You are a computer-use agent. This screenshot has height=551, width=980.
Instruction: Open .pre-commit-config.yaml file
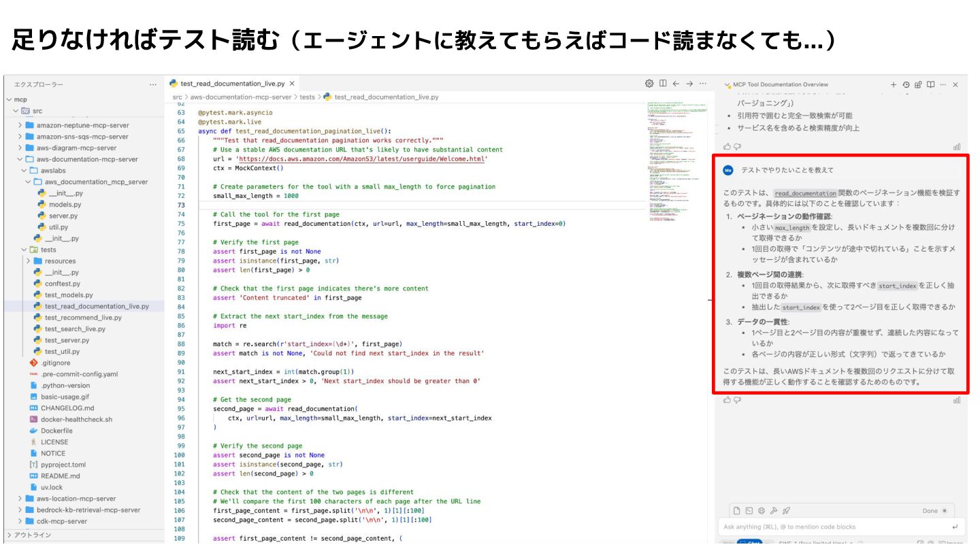pyautogui.click(x=79, y=374)
